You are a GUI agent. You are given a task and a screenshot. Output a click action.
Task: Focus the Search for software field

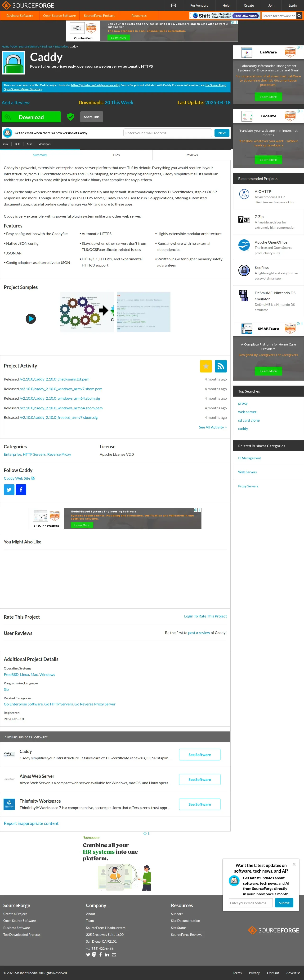(278, 16)
